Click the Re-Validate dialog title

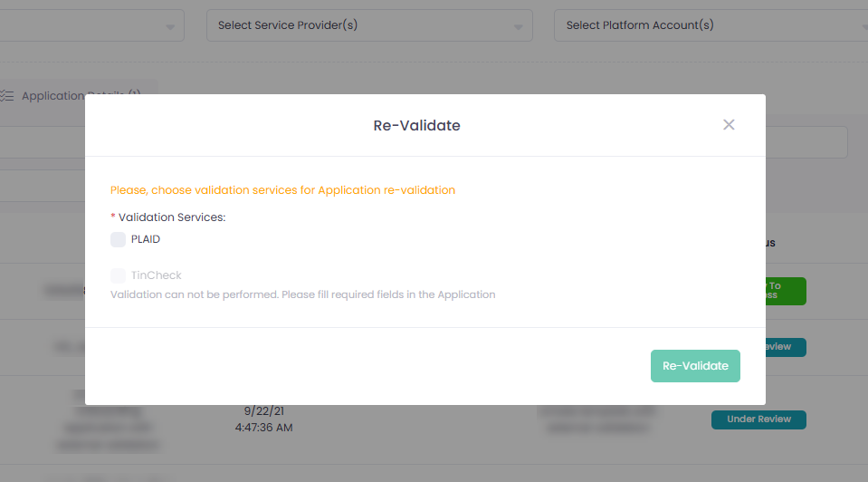[416, 126]
